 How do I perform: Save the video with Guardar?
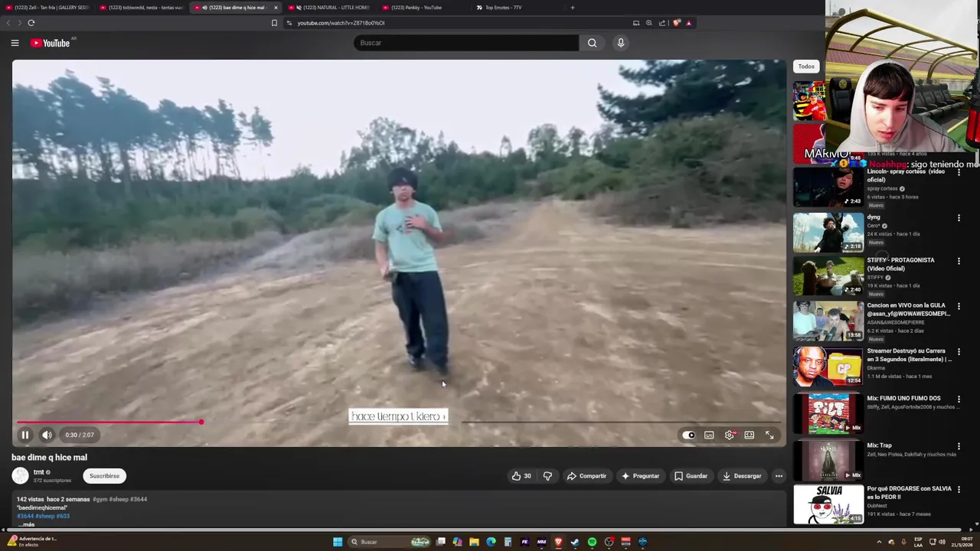click(691, 476)
